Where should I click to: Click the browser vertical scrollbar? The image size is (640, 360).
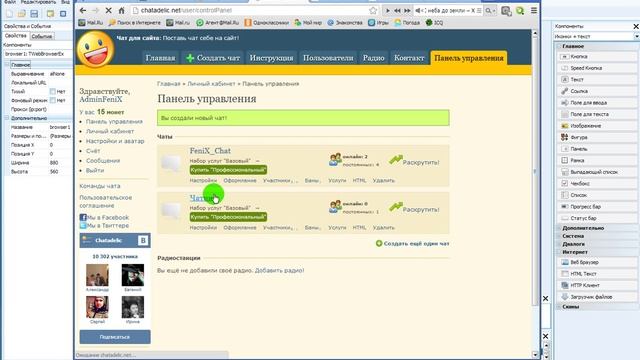pos(535,171)
